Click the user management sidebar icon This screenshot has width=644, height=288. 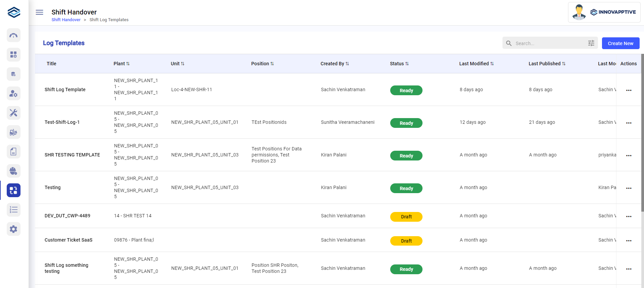(x=13, y=94)
